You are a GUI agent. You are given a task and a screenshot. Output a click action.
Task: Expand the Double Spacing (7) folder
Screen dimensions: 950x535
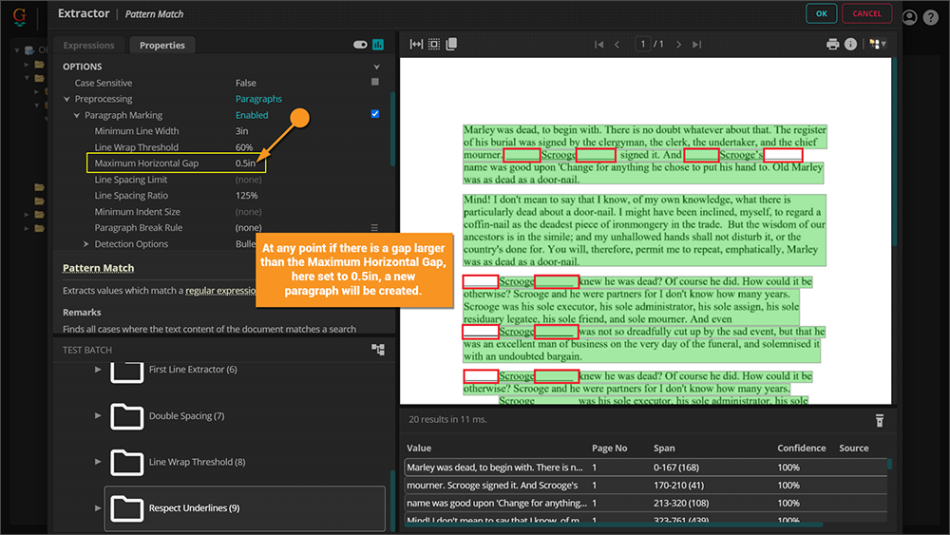98,416
